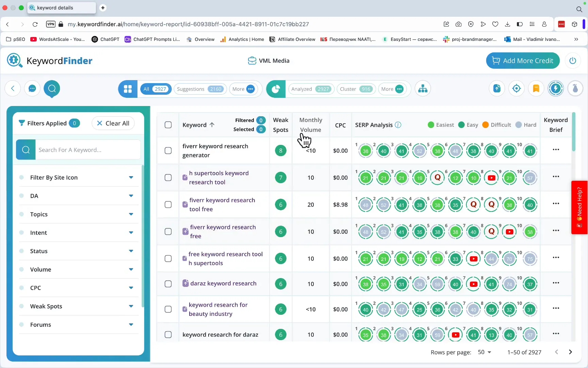This screenshot has width=588, height=368.
Task: Expand the DA filter
Action: click(x=79, y=196)
